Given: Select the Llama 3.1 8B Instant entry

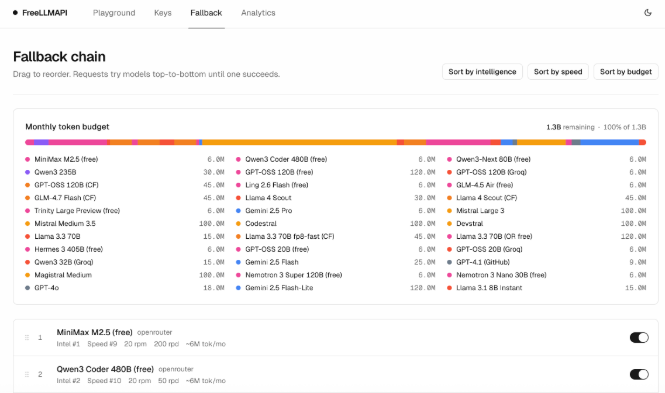Looking at the screenshot, I should pos(547,288).
